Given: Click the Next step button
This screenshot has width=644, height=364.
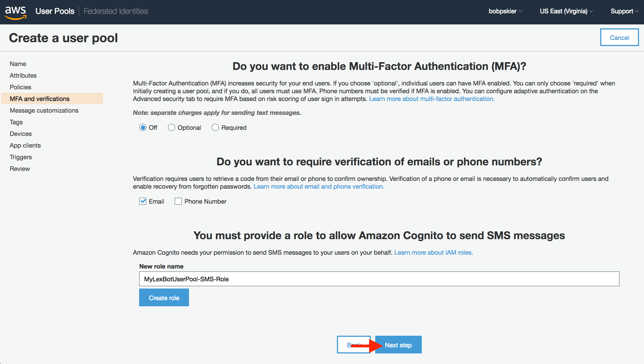Looking at the screenshot, I should 398,345.
